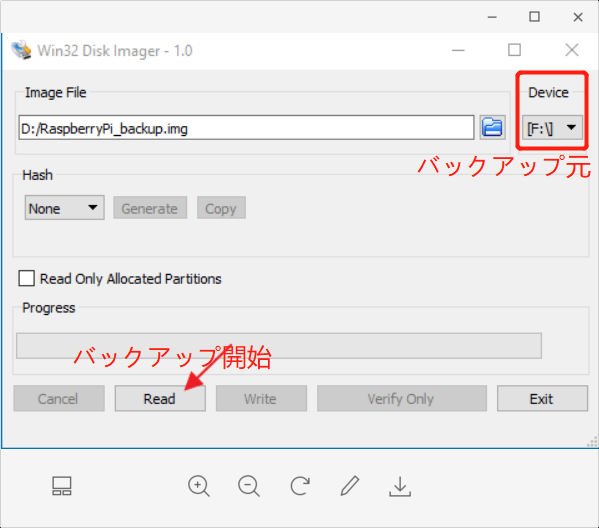
Task: Click the Generate hash button
Action: pyautogui.click(x=150, y=208)
